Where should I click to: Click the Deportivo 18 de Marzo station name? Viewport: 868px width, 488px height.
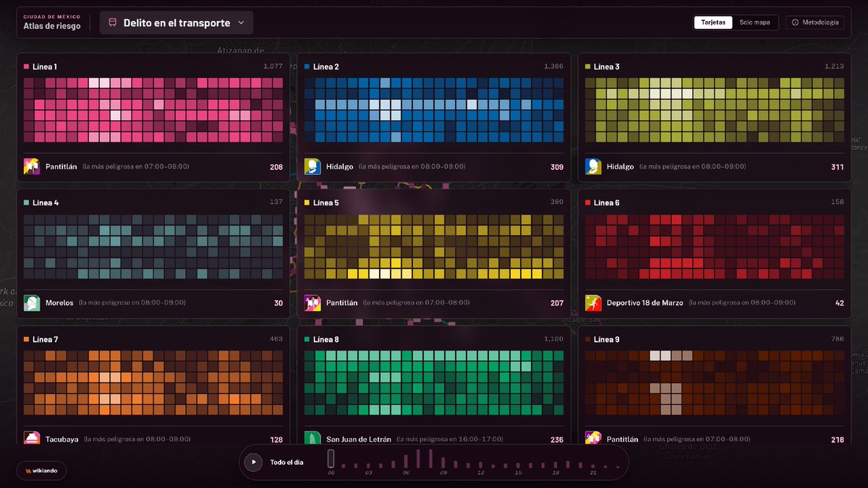point(644,303)
